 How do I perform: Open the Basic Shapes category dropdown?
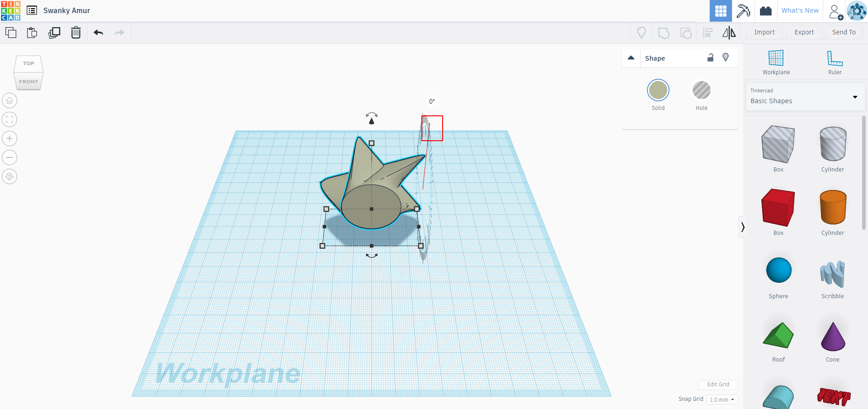(x=805, y=96)
